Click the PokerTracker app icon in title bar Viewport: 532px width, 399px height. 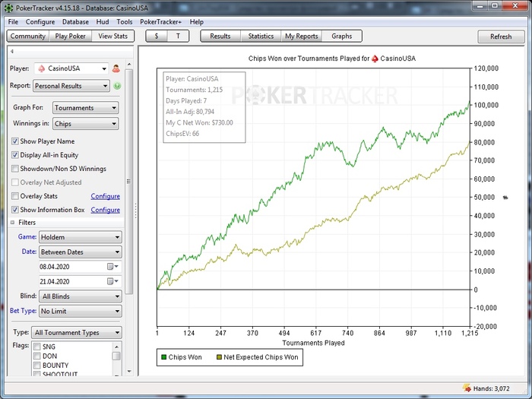tap(8, 8)
